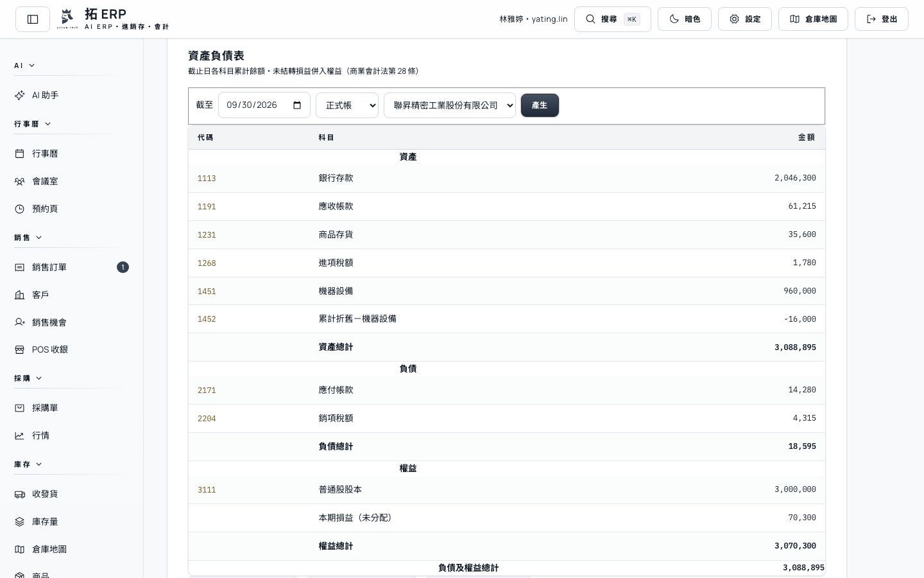Click the 本期損益（未分配） row label
The image size is (924, 578).
click(x=357, y=518)
